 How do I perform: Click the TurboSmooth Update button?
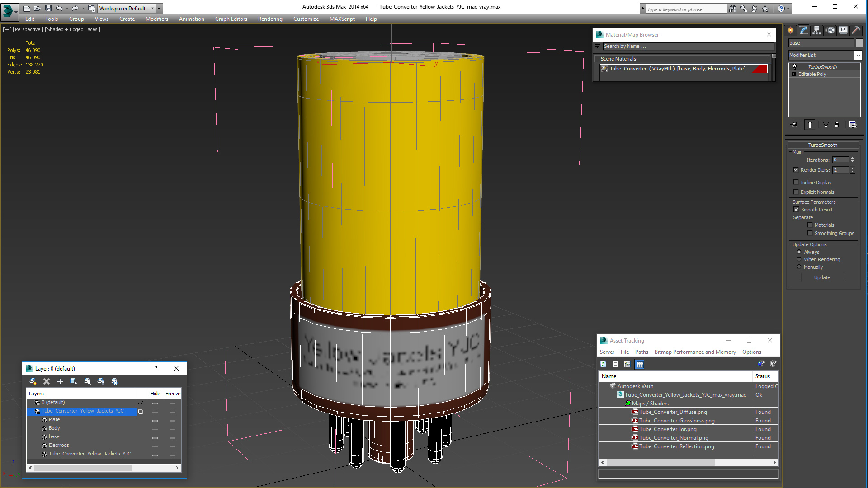click(x=822, y=277)
